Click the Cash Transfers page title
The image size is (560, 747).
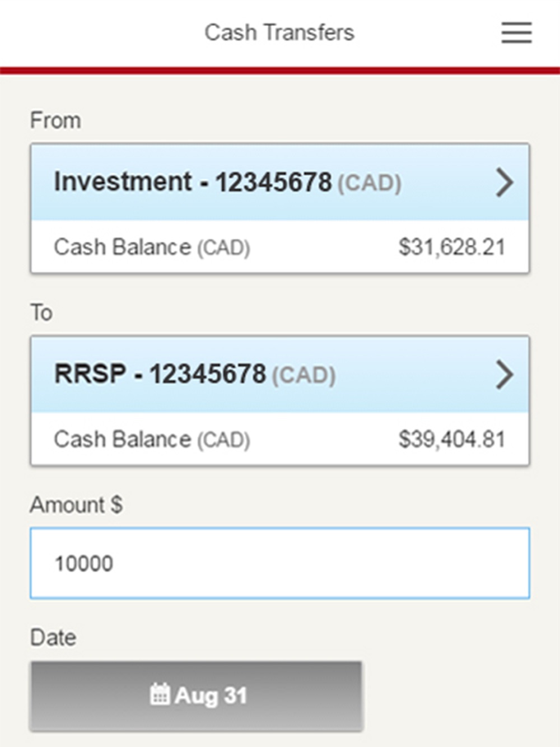pyautogui.click(x=279, y=32)
